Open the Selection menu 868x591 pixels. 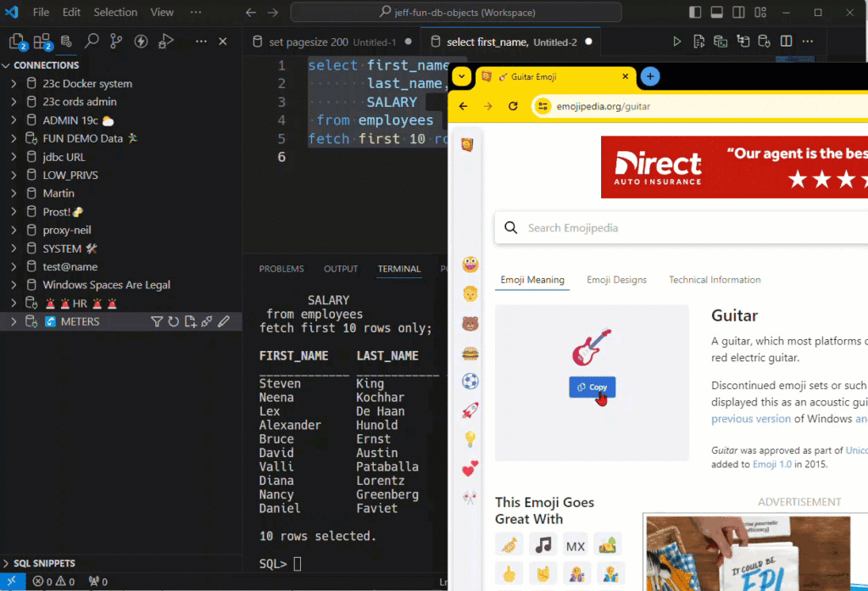(115, 12)
